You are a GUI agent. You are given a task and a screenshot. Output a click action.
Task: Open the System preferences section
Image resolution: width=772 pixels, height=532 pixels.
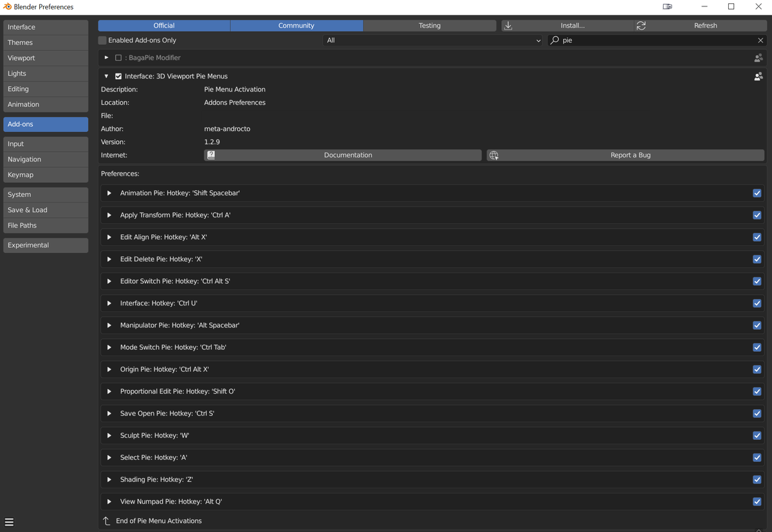[x=46, y=194]
